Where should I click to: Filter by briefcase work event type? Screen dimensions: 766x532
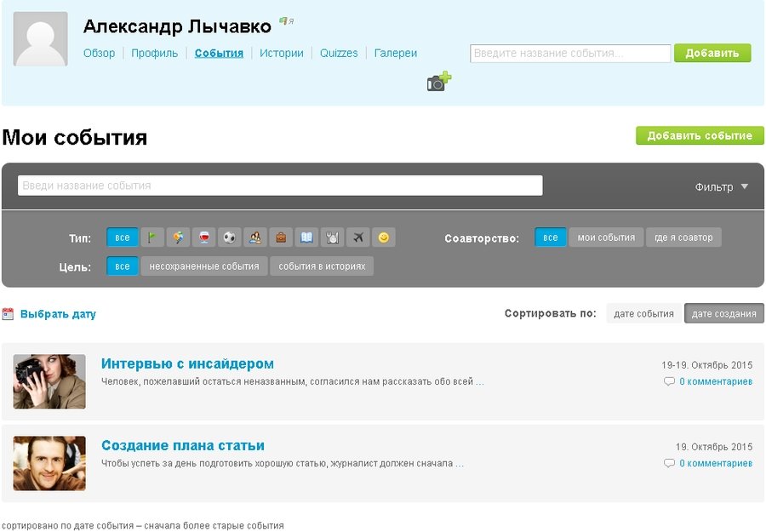point(281,237)
